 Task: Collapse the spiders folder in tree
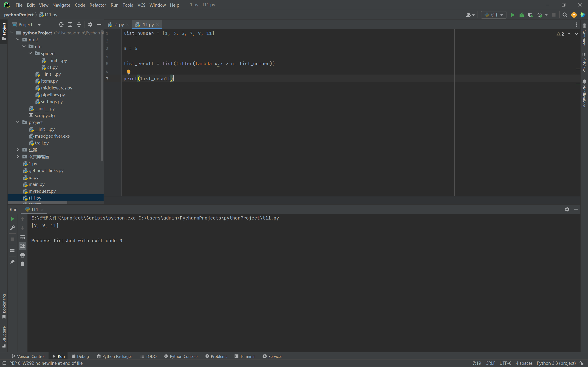[30, 53]
